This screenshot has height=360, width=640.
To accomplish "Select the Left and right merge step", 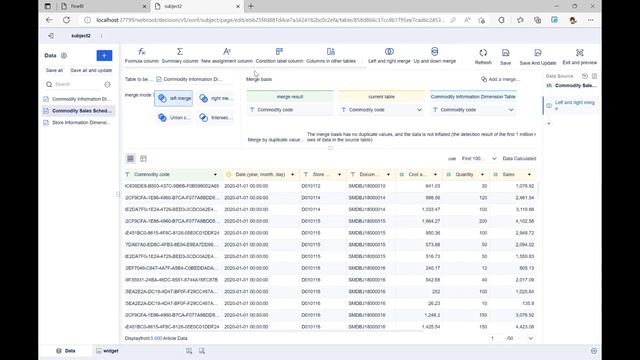I will (x=571, y=105).
